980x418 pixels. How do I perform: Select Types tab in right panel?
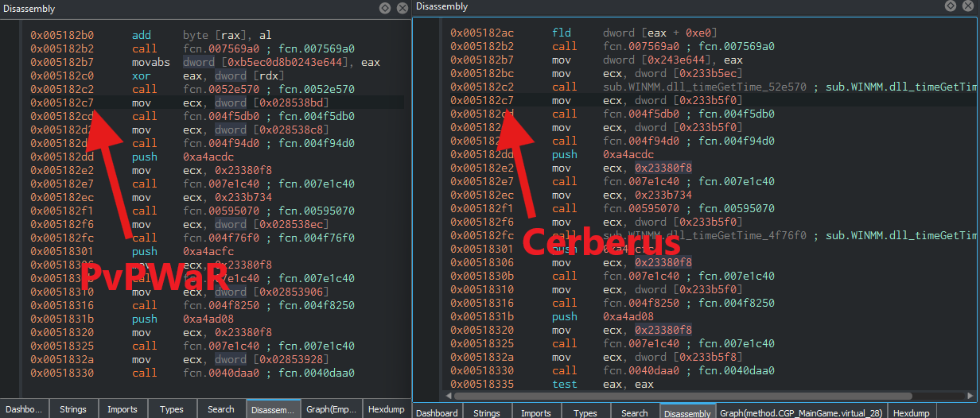(x=585, y=413)
